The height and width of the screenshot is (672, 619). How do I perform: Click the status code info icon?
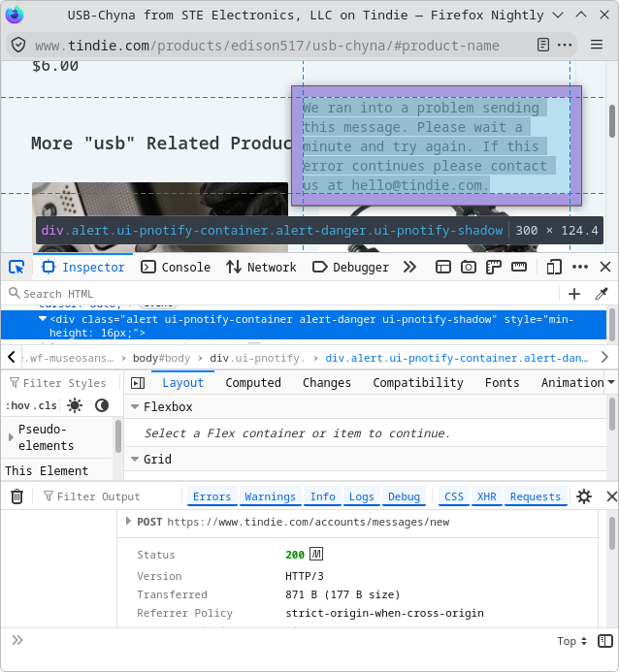[x=316, y=554]
